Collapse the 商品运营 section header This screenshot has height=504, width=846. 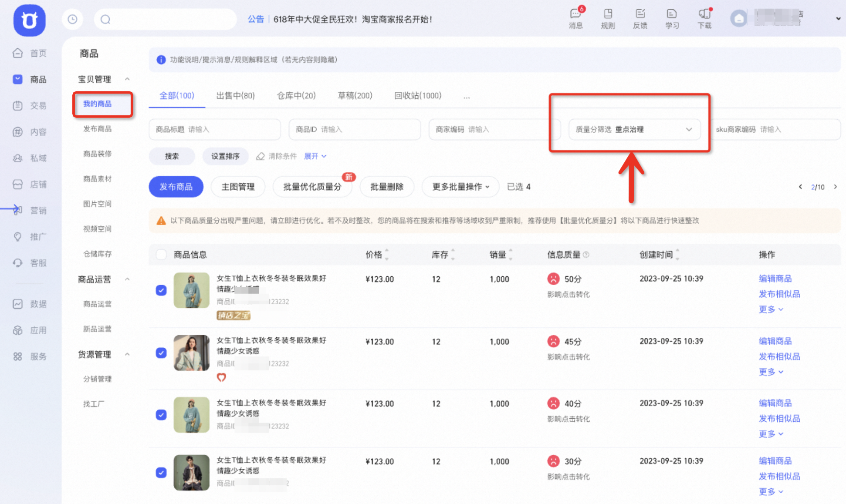point(127,279)
